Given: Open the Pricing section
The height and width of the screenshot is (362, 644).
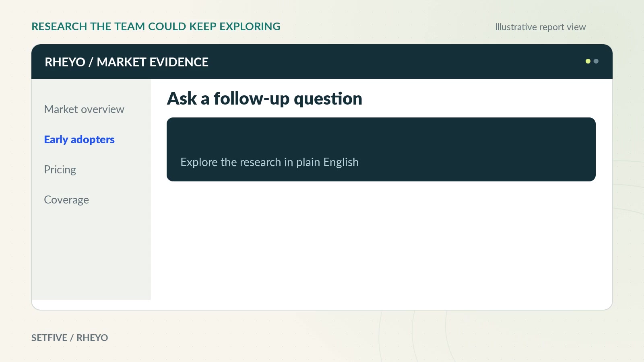Looking at the screenshot, I should [60, 170].
